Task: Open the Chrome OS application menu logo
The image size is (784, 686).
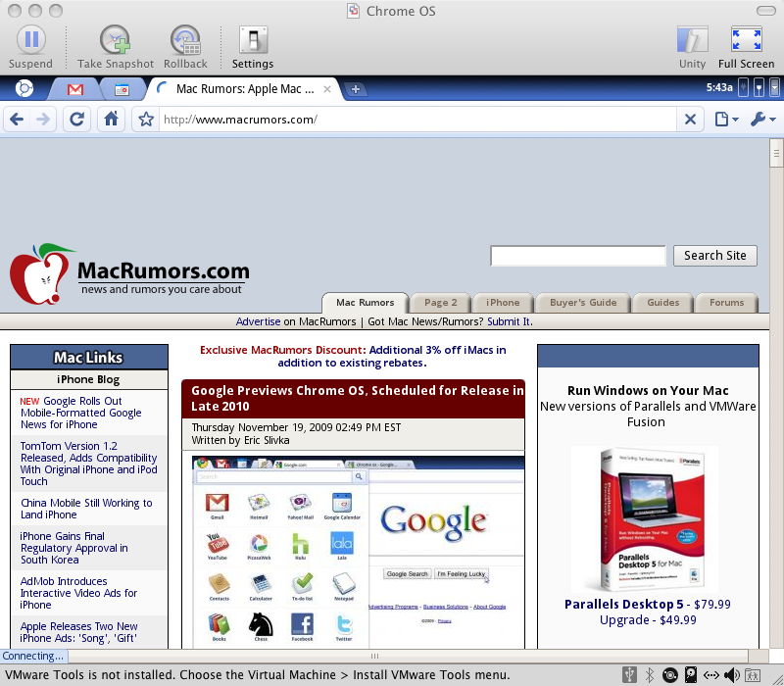Action: tap(24, 88)
